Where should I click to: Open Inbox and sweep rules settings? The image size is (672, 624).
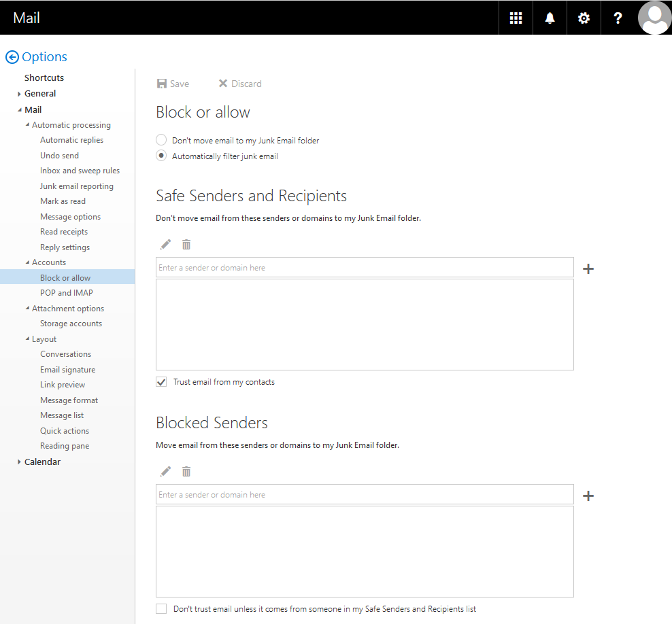point(80,171)
